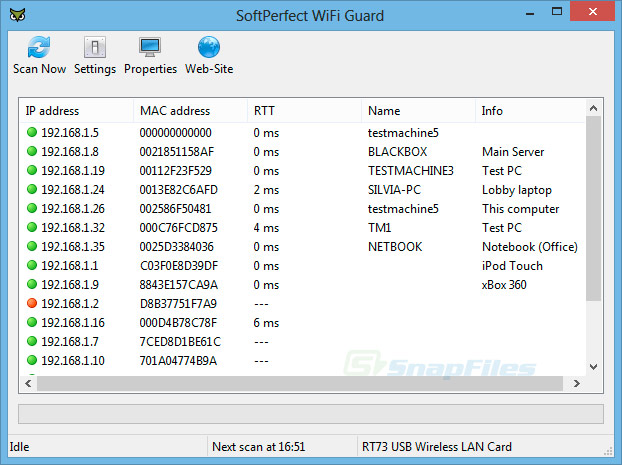Click red status dot for 192.168.1.2

(32, 303)
